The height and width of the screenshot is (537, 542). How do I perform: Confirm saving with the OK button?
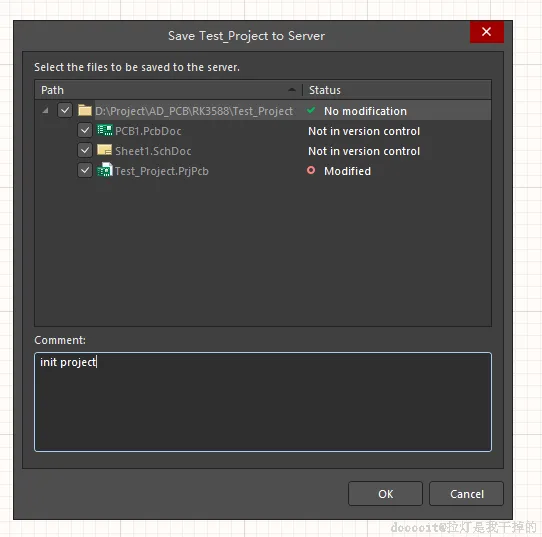point(385,494)
